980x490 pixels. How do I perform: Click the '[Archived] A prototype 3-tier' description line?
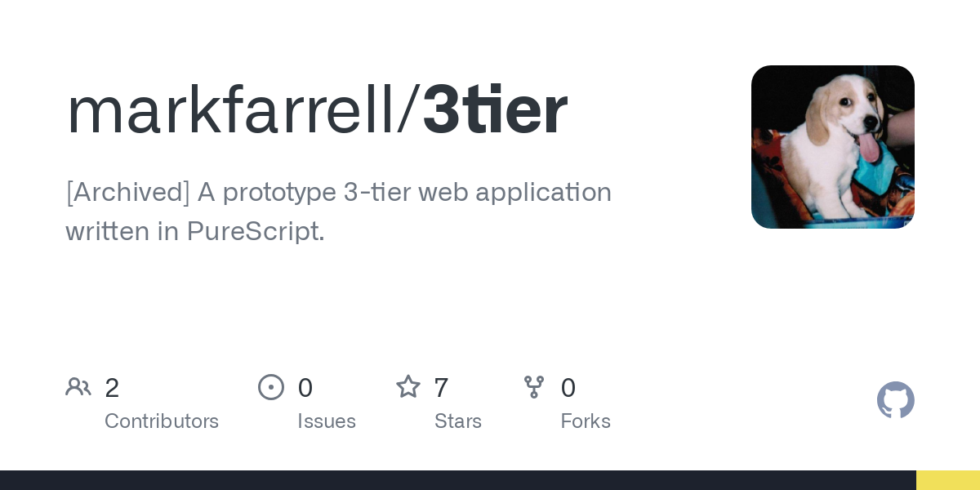point(338,193)
